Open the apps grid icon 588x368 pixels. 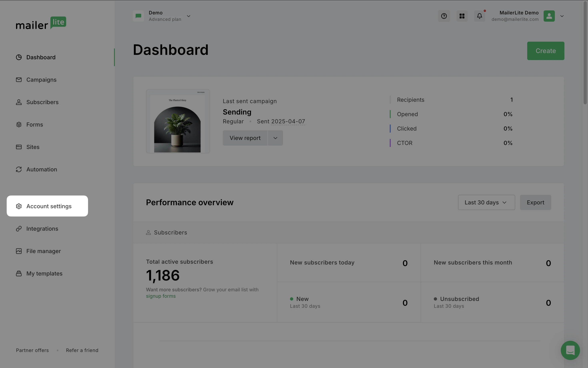(x=462, y=16)
